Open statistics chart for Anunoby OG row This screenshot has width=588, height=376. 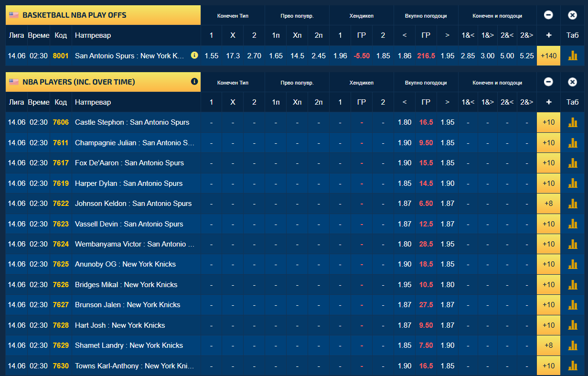click(572, 264)
